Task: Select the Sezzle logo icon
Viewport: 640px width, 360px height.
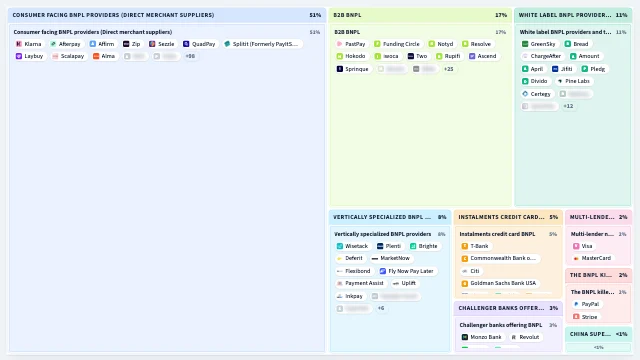Action: point(152,44)
